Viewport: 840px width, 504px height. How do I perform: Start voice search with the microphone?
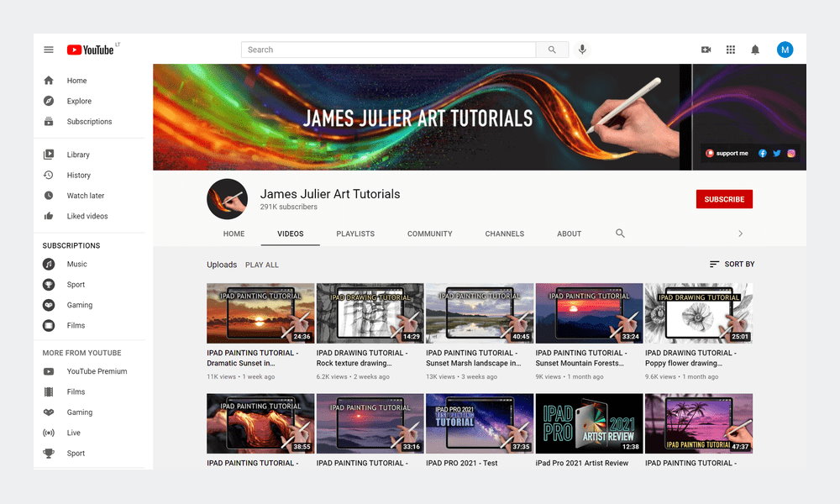click(x=582, y=50)
